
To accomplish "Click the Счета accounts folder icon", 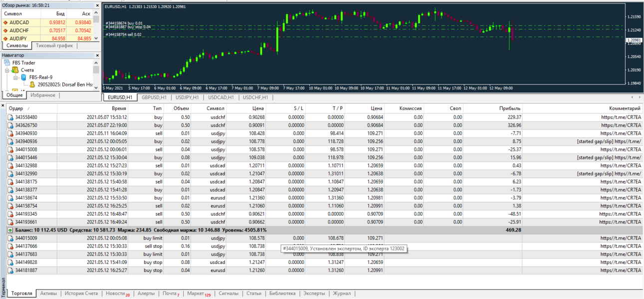I will point(15,70).
